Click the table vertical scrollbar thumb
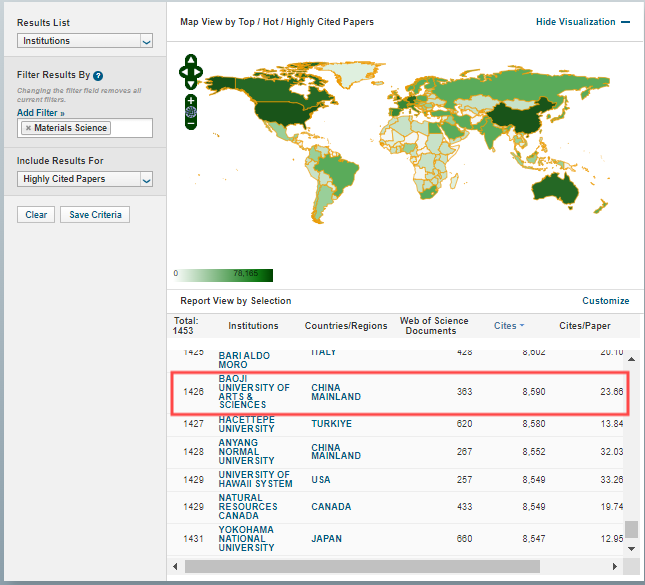645x585 pixels. 630,530
